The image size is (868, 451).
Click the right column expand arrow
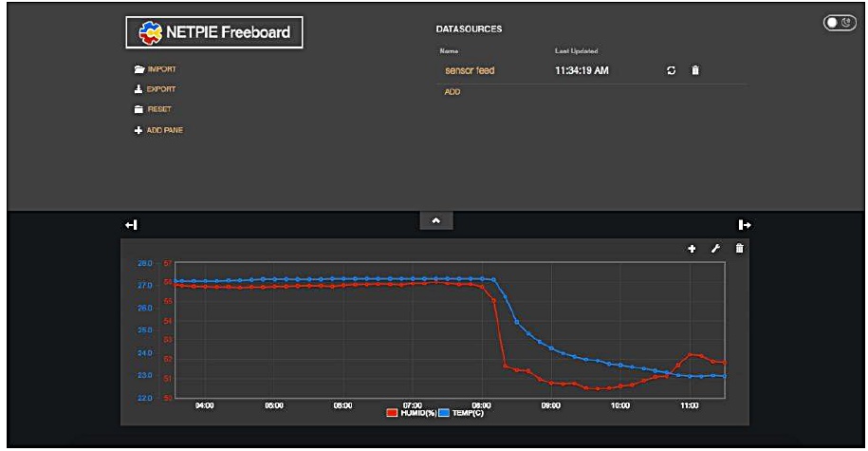[x=745, y=224]
